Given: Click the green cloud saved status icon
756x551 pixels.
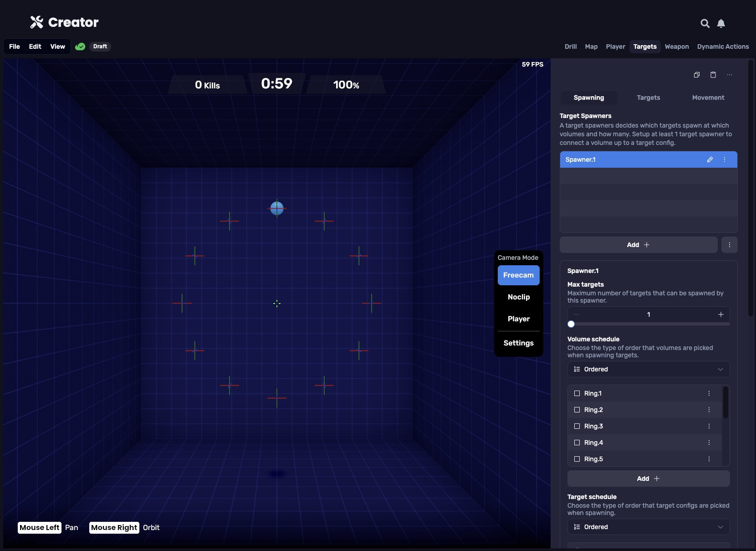Looking at the screenshot, I should 80,46.
